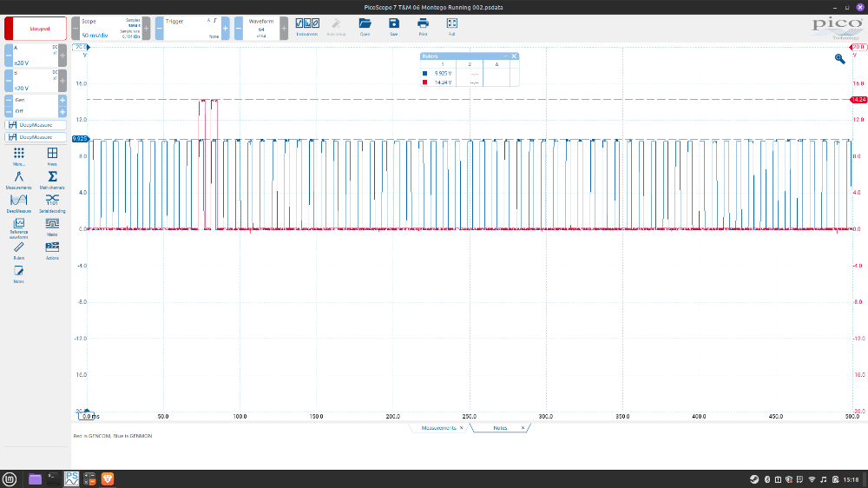This screenshot has height=488, width=868.
Task: Click the Gen row plus button
Action: pos(62,100)
